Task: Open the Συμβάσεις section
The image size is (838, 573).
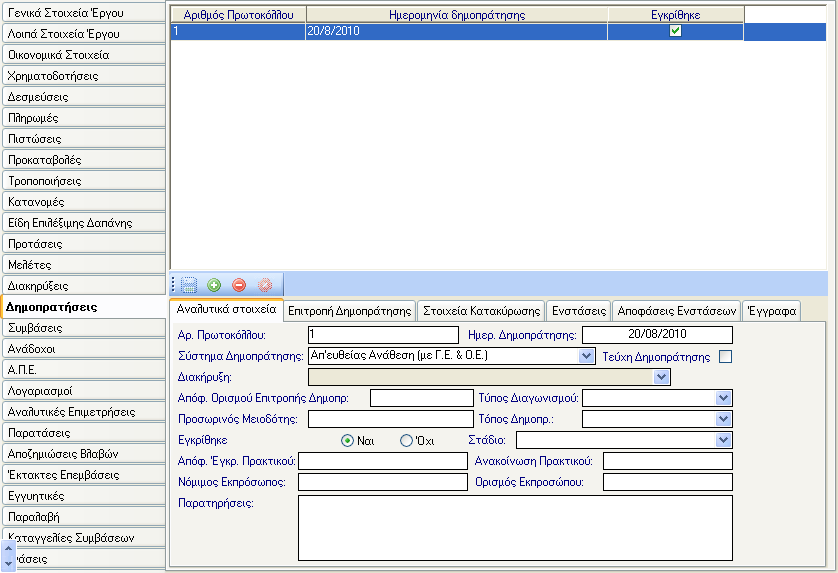Action: point(84,328)
